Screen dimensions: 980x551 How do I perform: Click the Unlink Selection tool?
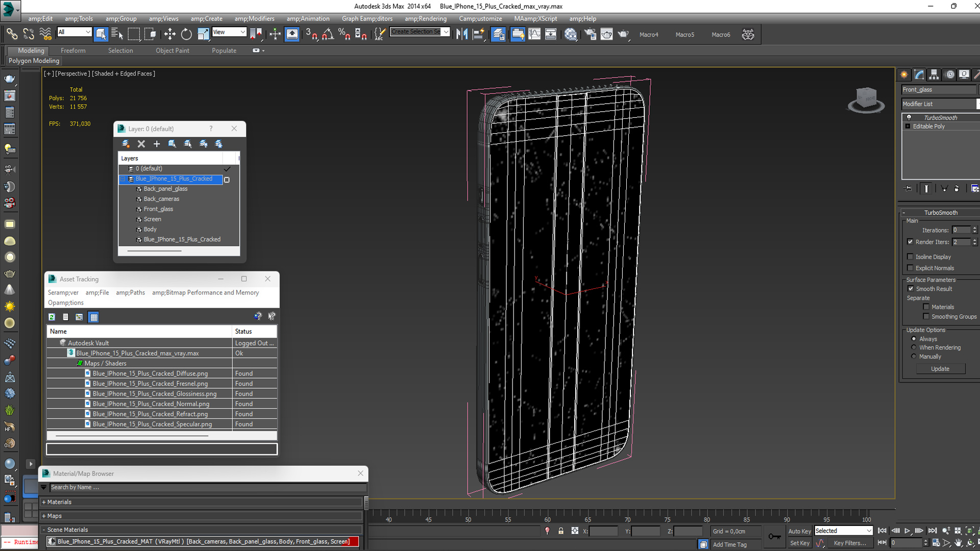[29, 34]
